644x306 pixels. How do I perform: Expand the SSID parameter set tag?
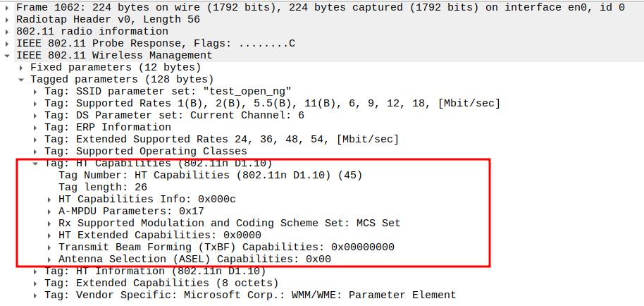[x=36, y=91]
